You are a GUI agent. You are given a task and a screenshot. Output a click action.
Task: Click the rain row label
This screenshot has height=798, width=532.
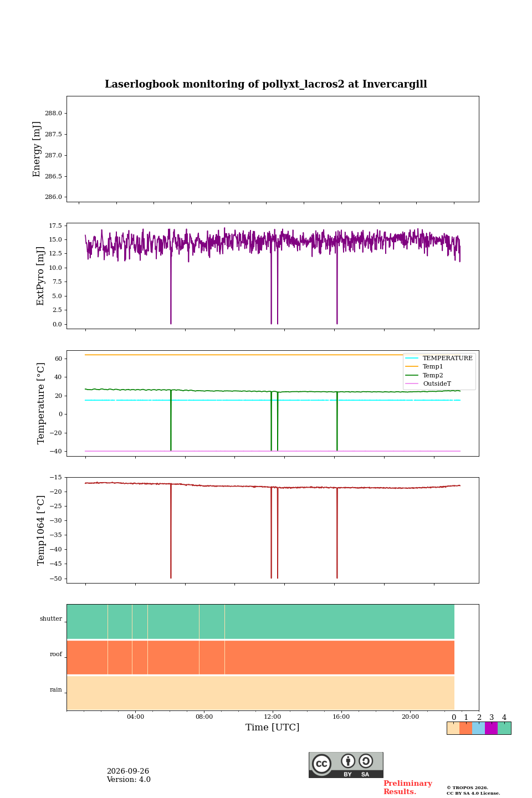tap(56, 689)
